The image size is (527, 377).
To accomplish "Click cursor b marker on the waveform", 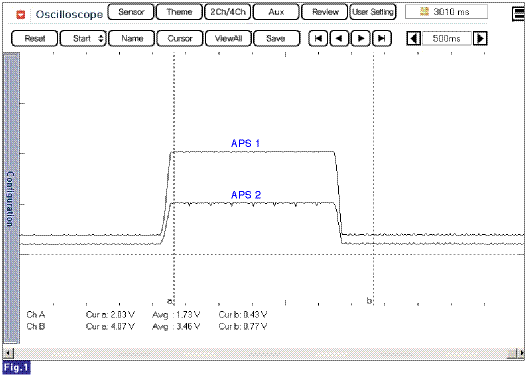I will 369,300.
